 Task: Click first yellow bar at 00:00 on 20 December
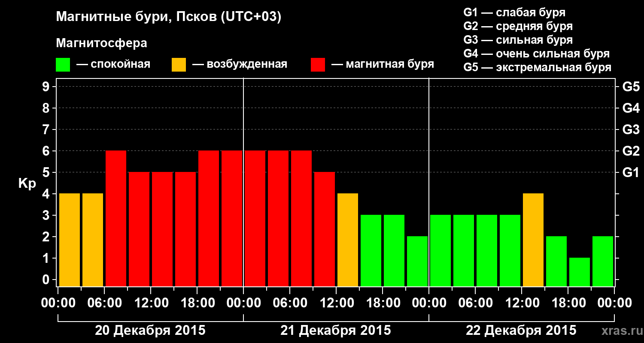pos(70,240)
